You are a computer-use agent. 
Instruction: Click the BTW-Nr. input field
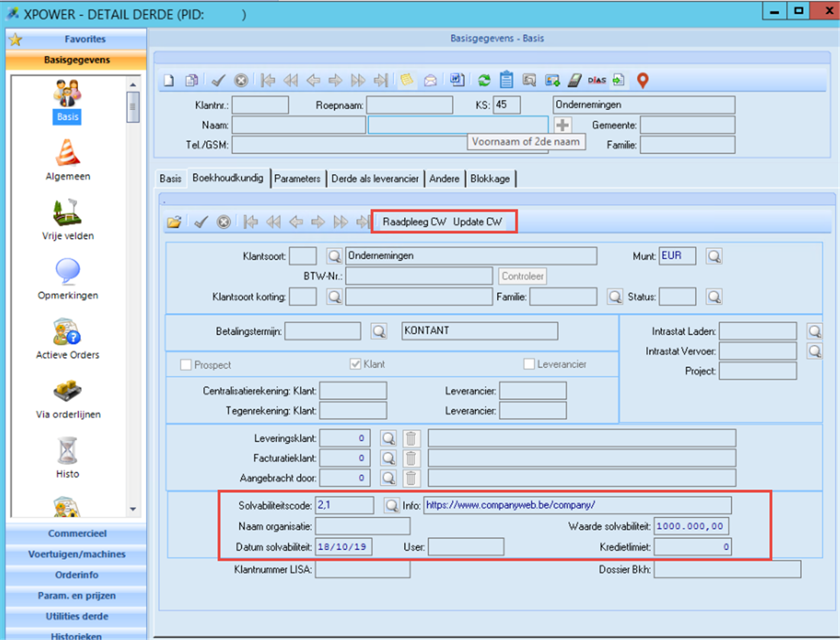[x=419, y=276]
